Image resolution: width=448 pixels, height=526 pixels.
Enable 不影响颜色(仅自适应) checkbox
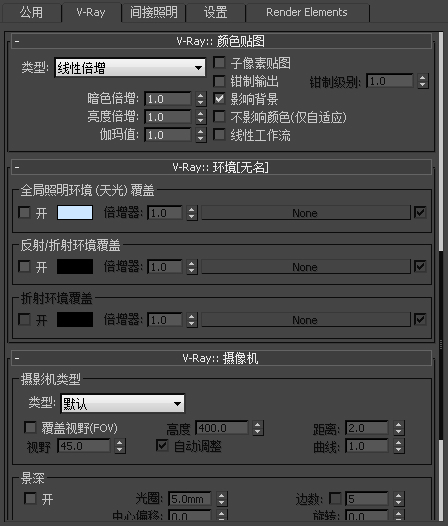219,117
